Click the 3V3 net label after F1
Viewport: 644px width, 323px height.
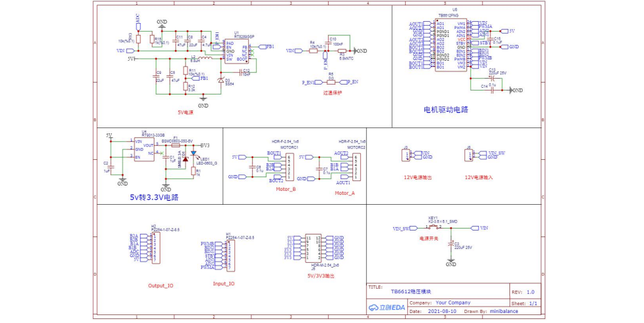coord(205,145)
